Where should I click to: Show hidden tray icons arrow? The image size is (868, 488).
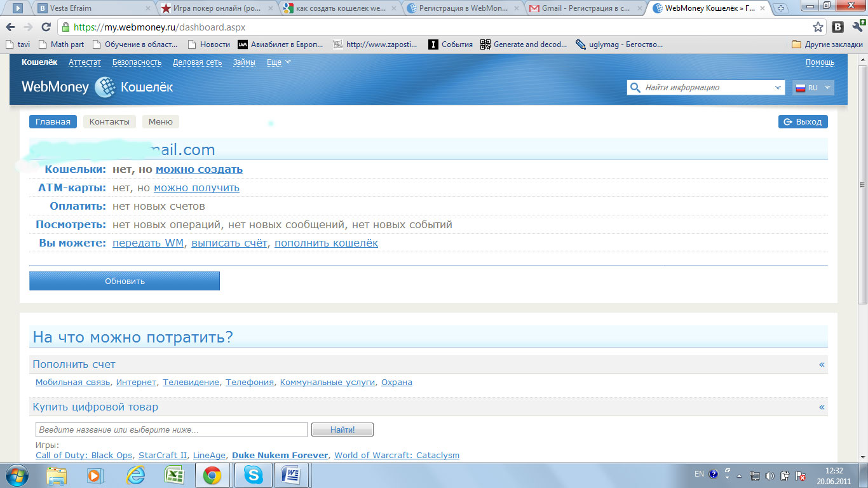click(x=739, y=475)
